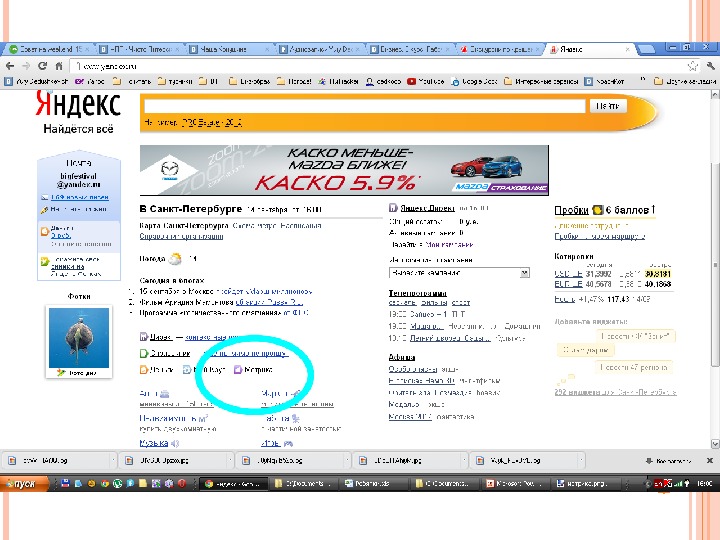Click the yellow traffic score icon beside Пробки

click(597, 210)
